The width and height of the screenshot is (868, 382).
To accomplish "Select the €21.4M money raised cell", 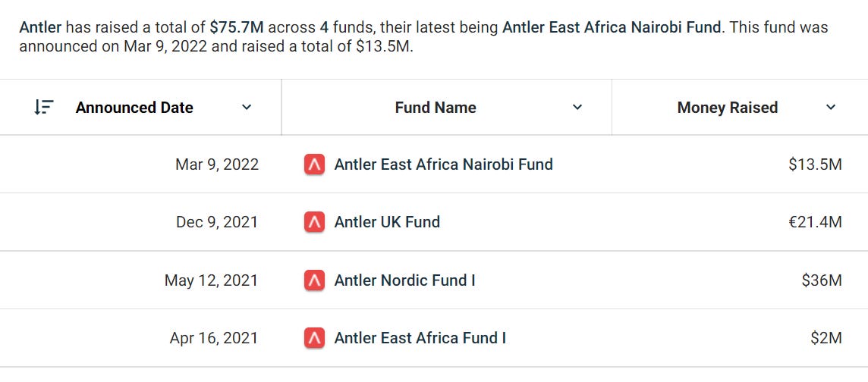I will point(815,222).
